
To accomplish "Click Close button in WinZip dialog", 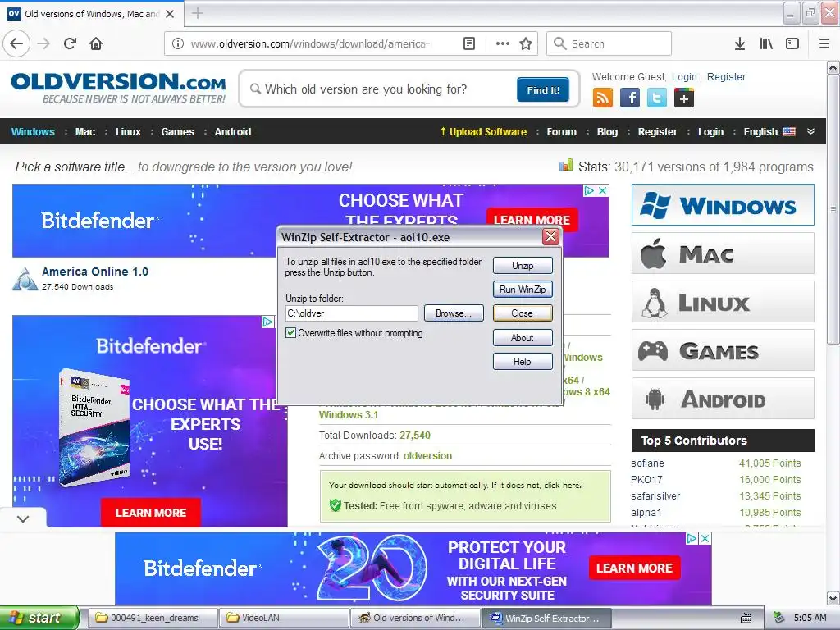I will click(x=523, y=313).
